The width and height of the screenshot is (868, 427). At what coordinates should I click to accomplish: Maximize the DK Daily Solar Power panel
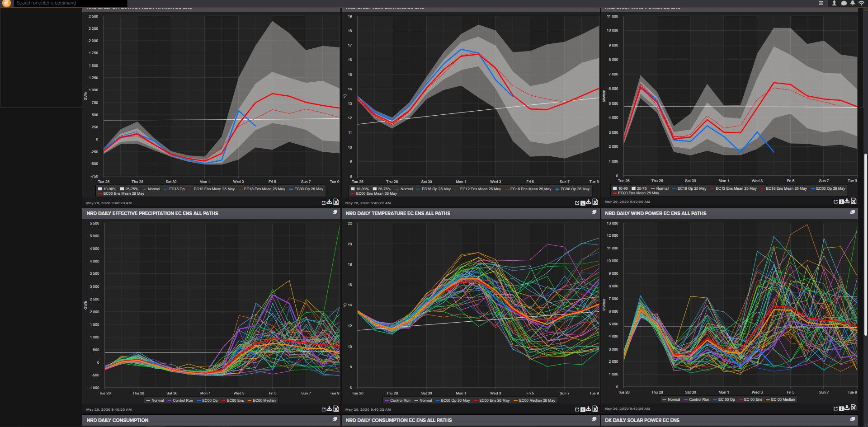click(x=852, y=419)
